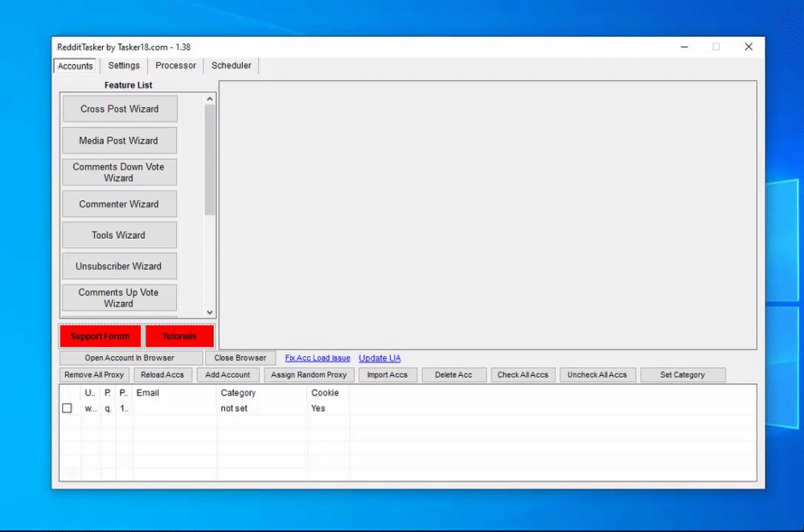
Task: Click Feature List scroll down arrow
Action: [x=210, y=312]
